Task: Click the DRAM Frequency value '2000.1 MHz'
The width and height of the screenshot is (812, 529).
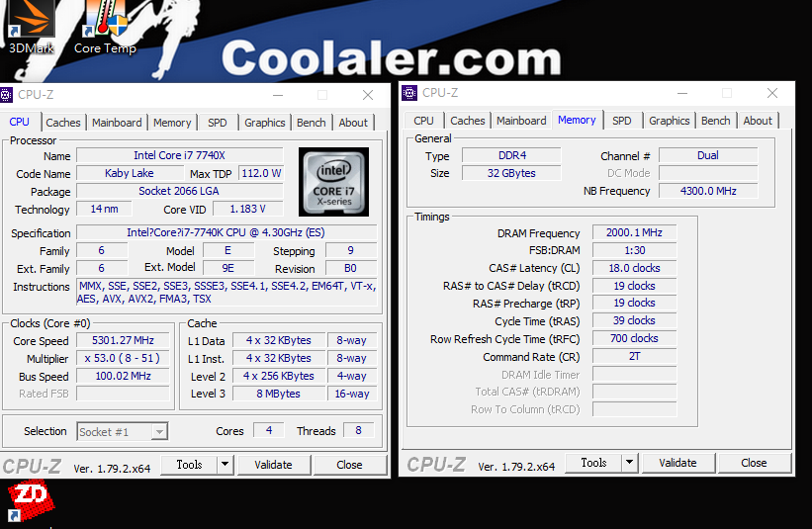Action: [634, 232]
